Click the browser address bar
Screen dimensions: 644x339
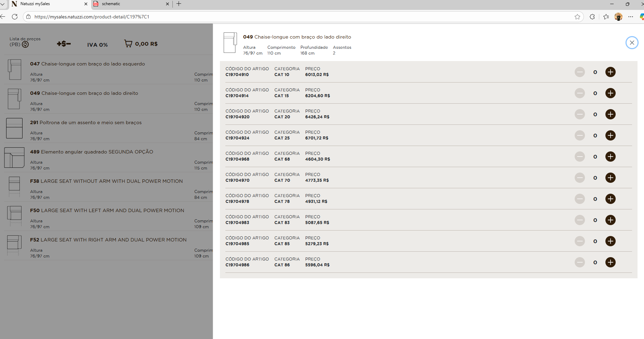point(273,17)
